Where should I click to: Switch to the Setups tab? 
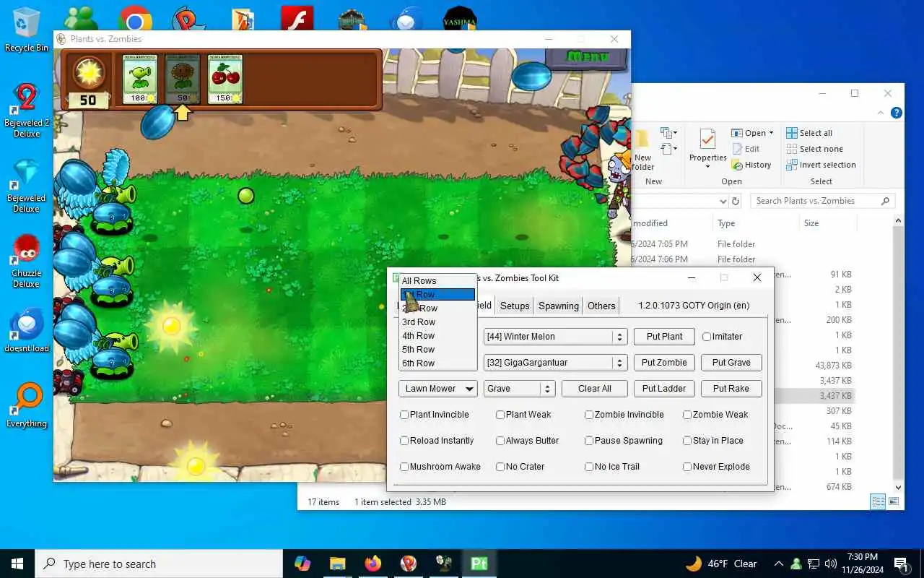click(x=515, y=306)
